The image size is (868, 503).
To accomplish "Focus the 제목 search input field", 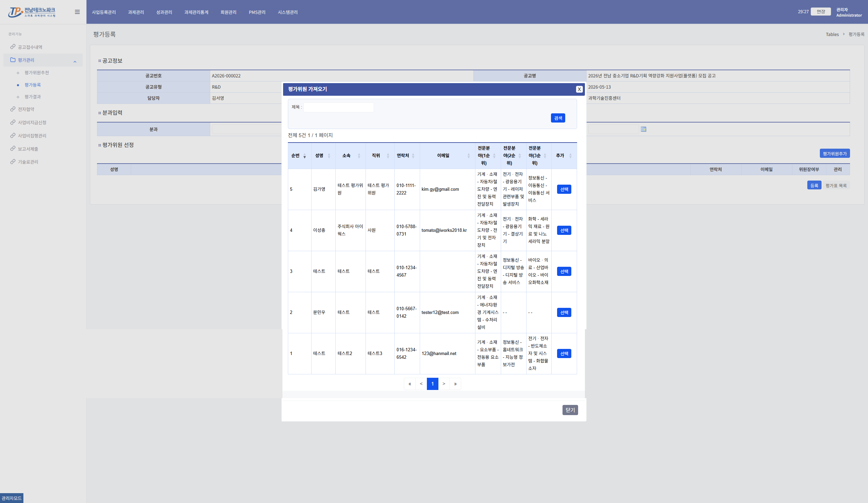I will [x=339, y=107].
